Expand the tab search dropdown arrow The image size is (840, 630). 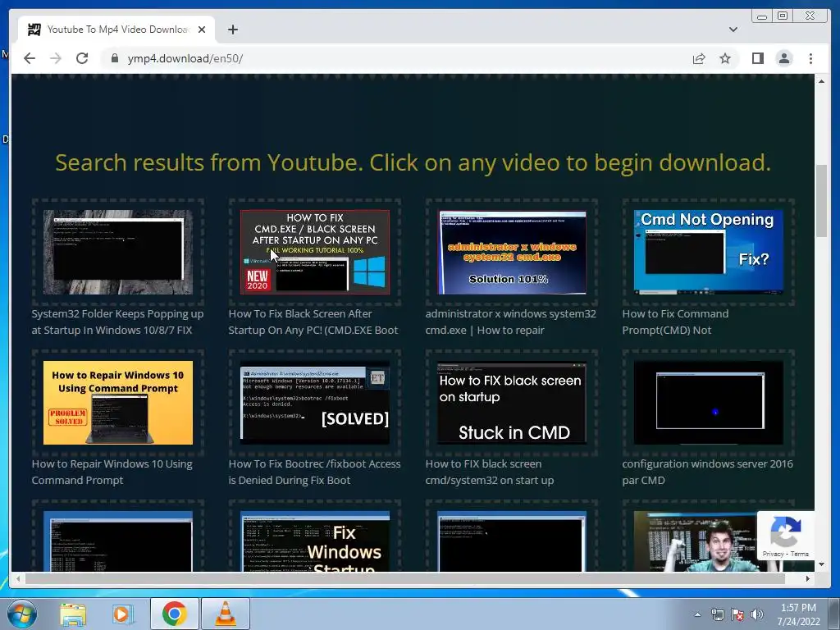(733, 30)
